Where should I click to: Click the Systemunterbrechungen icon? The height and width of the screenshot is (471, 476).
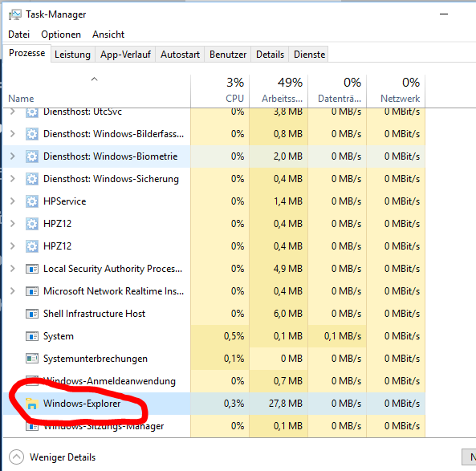point(32,359)
